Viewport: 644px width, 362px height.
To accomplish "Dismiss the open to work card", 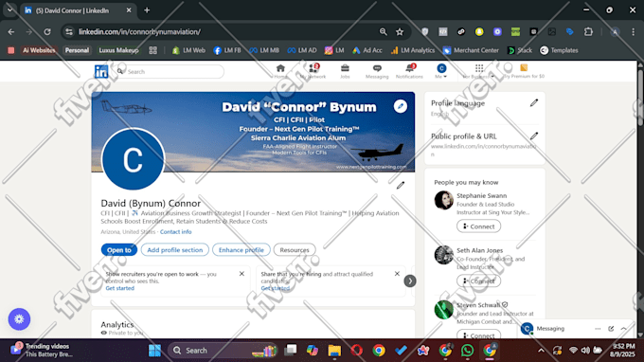I will tap(241, 274).
